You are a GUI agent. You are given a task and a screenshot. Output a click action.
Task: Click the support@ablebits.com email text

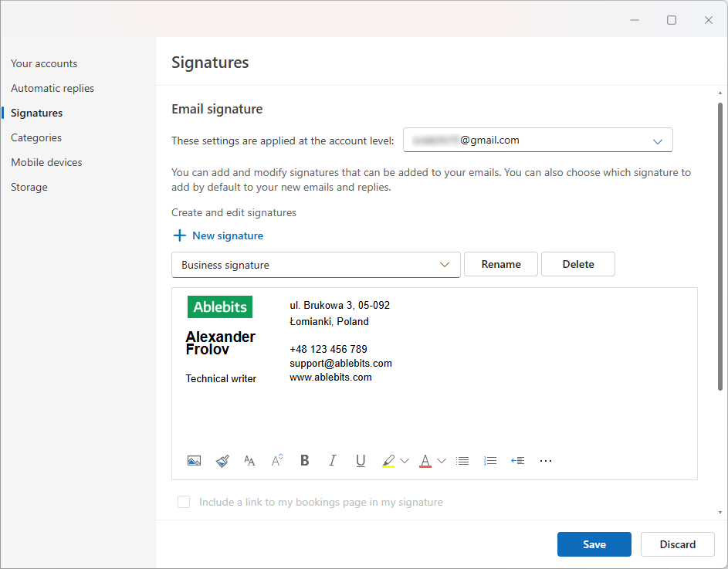pyautogui.click(x=340, y=363)
